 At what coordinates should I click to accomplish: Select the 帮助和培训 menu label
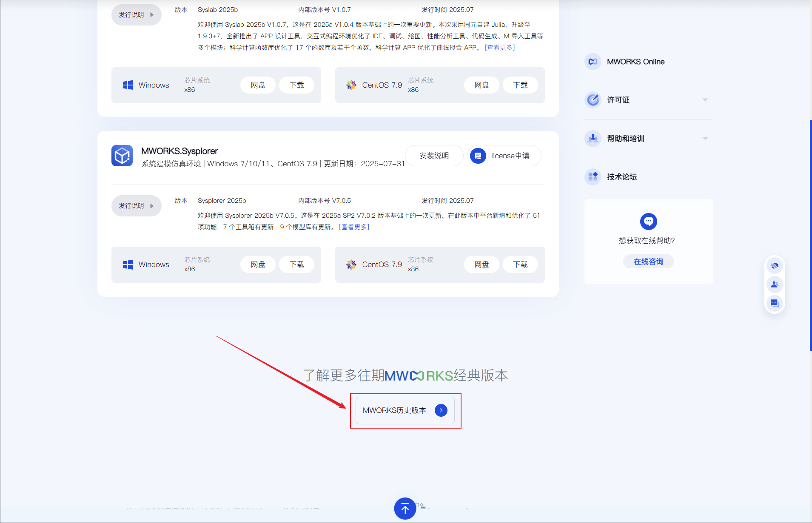(626, 139)
